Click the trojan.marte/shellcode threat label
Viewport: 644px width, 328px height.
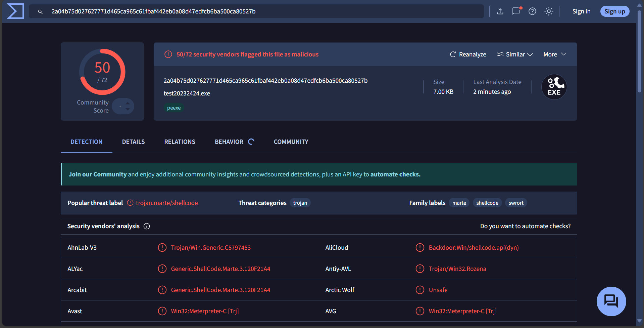pos(167,203)
